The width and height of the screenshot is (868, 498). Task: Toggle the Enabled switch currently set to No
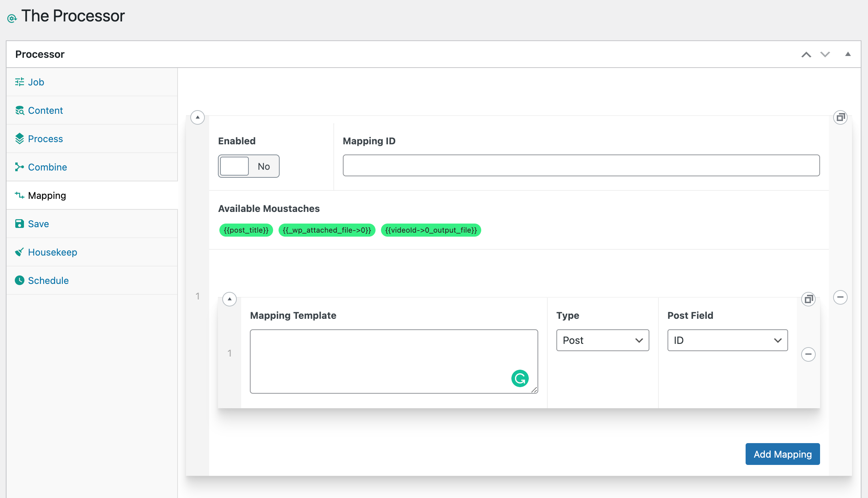click(248, 166)
